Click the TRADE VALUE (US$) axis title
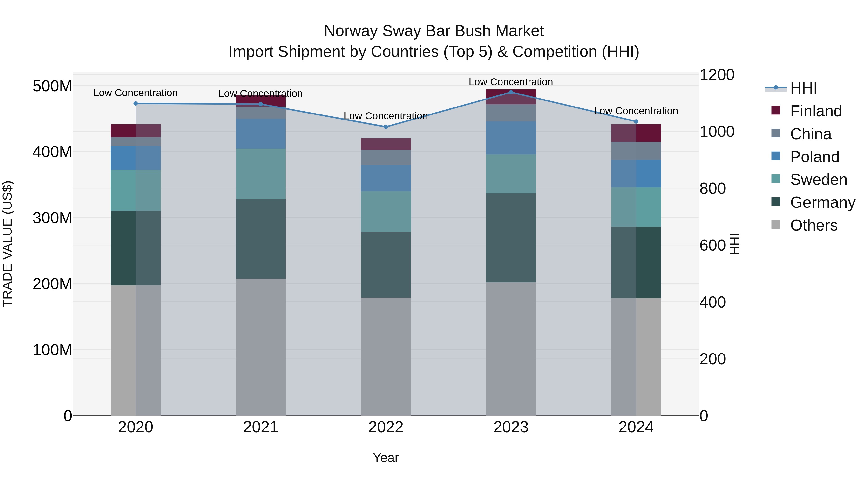868x488 pixels. (7, 244)
